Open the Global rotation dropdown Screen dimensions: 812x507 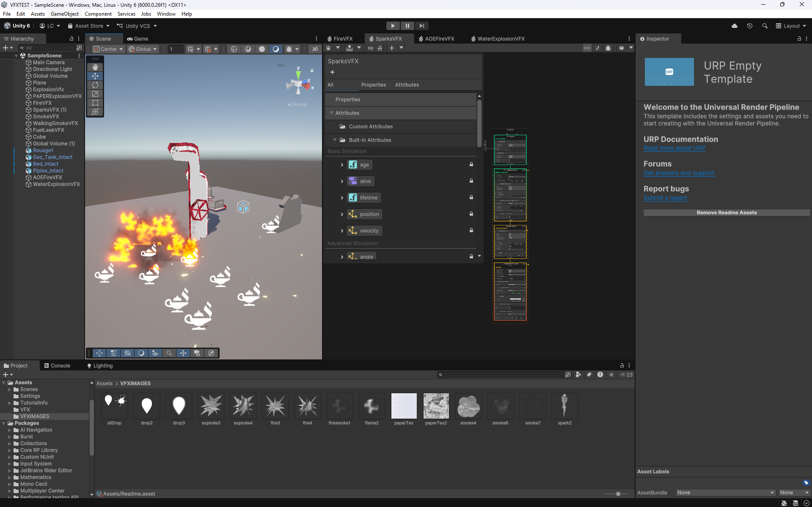coord(143,49)
